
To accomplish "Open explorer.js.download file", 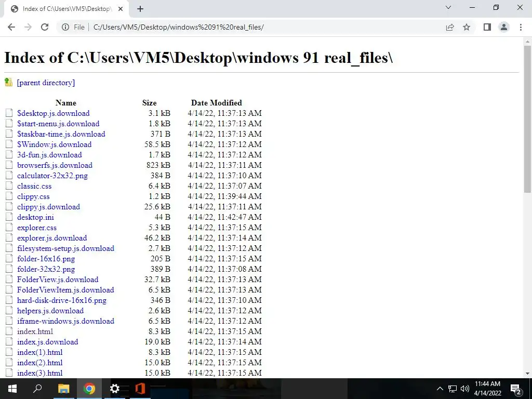I will click(52, 238).
